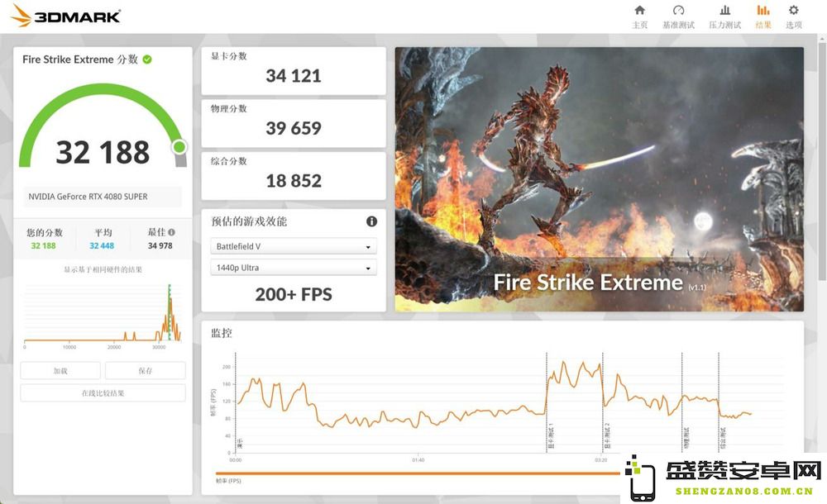Open the Battlefield V game dropdown
Image resolution: width=827 pixels, height=504 pixels.
[x=294, y=246]
